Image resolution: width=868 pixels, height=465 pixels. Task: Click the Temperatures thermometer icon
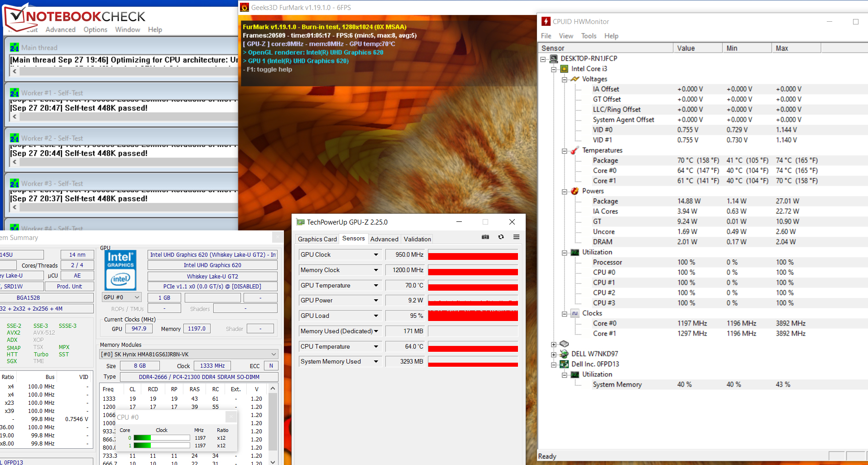click(x=575, y=150)
